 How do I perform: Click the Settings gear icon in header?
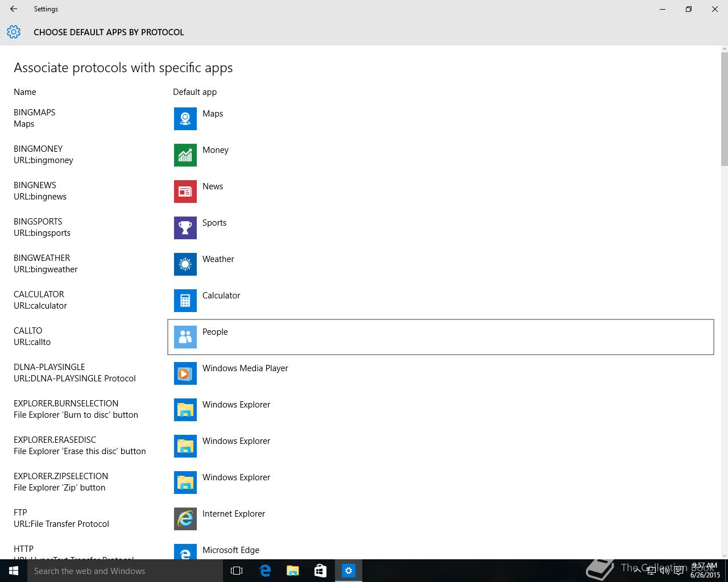tap(14, 32)
